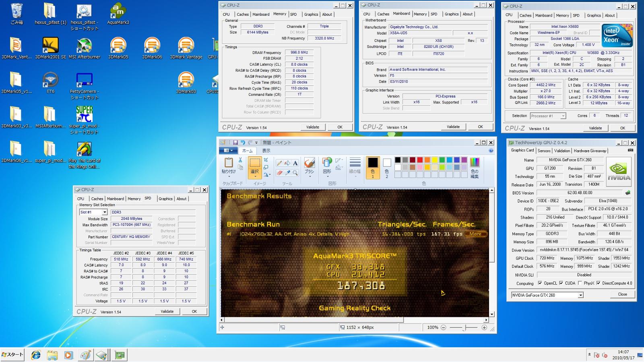The height and width of the screenshot is (362, 644).
Task: Select the Eraser tool in Paint
Action: [279, 173]
